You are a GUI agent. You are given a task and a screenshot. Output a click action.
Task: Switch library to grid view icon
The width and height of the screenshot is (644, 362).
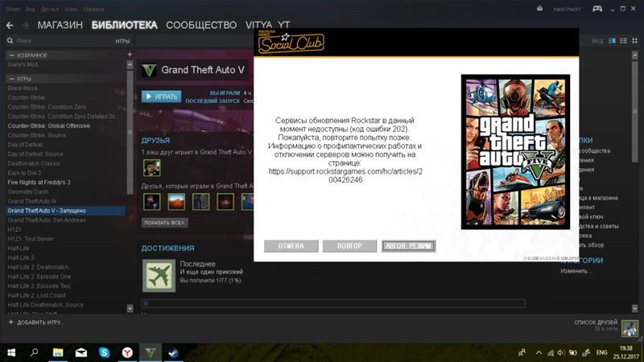[633, 40]
